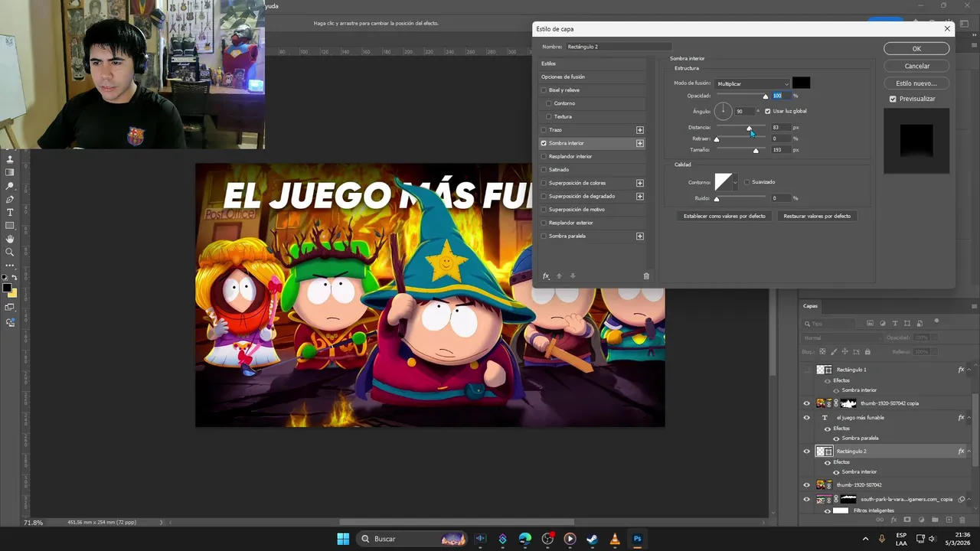Add layer mask icon in Capas panel
The image size is (980, 551).
coord(907,520)
